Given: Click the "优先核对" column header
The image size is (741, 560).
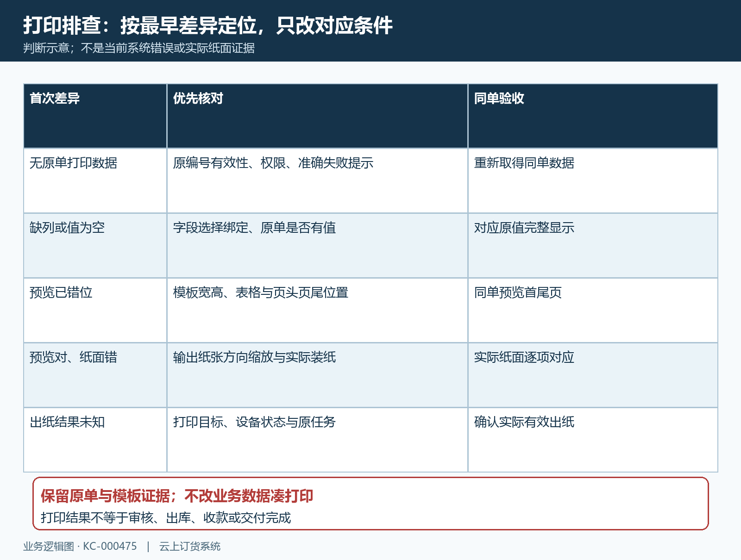Looking at the screenshot, I should pyautogui.click(x=317, y=116).
